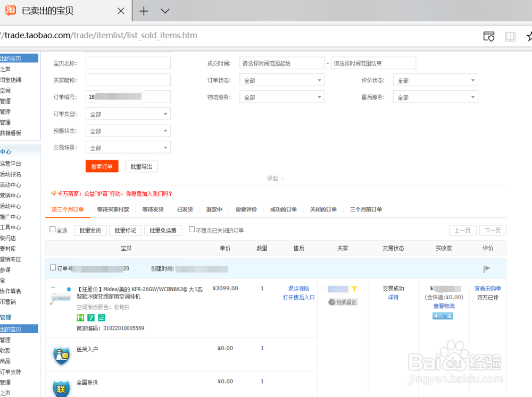The image size is (532, 397).
Task: Select the order number row checkbox
Action: tap(53, 268)
